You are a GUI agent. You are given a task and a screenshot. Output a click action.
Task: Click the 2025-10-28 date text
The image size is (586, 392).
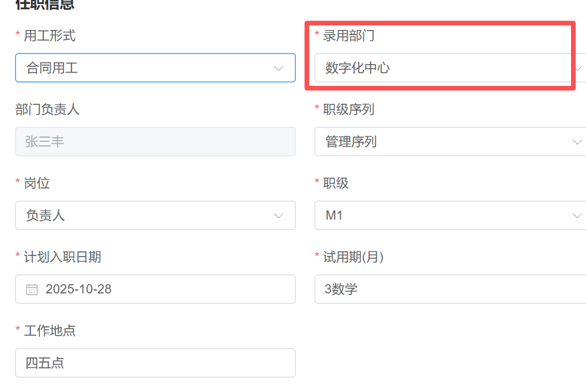click(78, 289)
